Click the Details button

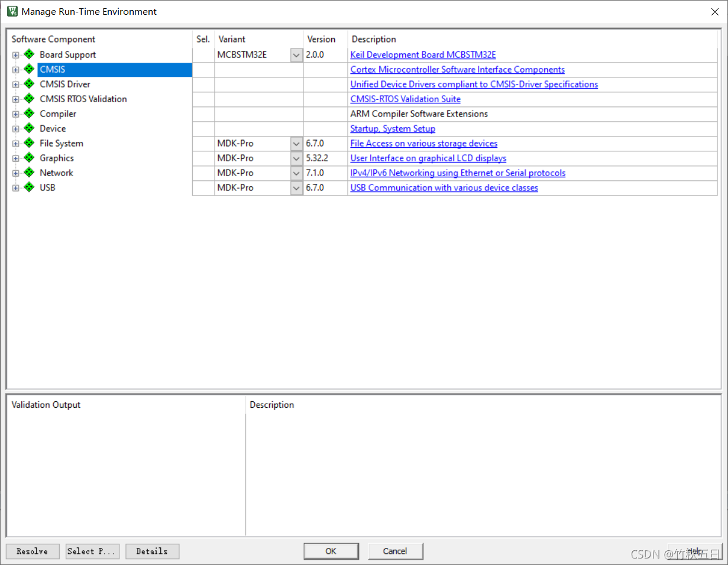(152, 551)
